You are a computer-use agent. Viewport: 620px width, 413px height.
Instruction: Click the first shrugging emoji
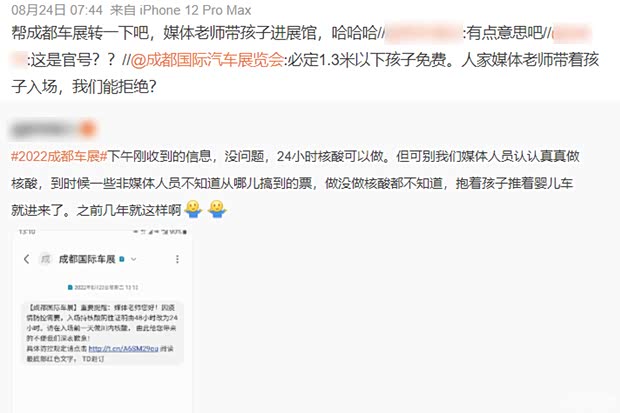[193, 209]
